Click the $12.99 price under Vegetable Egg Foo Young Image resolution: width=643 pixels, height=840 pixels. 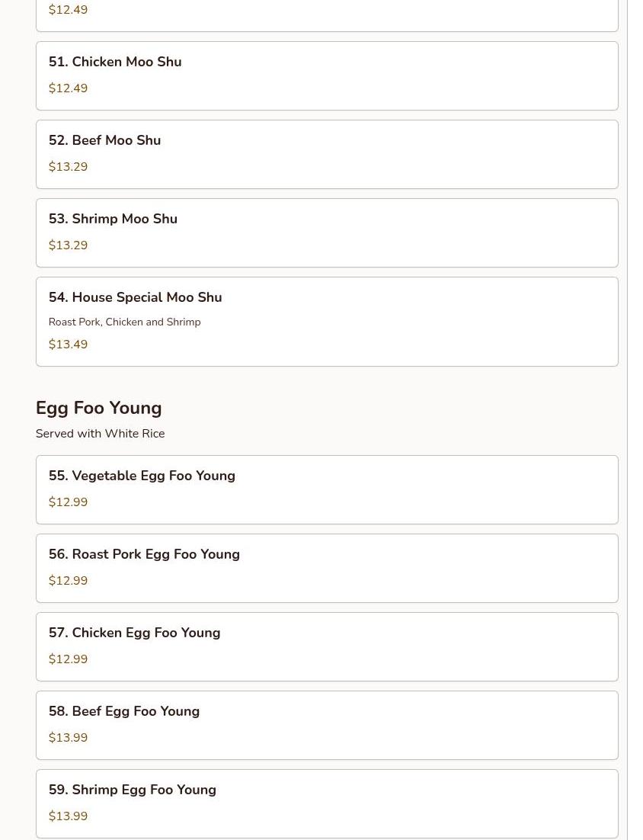[x=68, y=502]
